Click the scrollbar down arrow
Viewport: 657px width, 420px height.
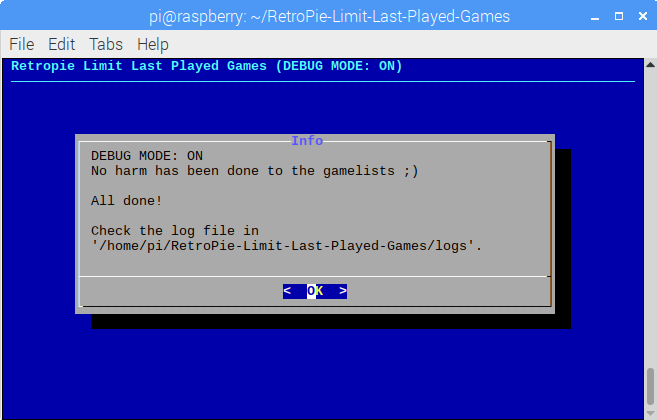click(x=650, y=415)
